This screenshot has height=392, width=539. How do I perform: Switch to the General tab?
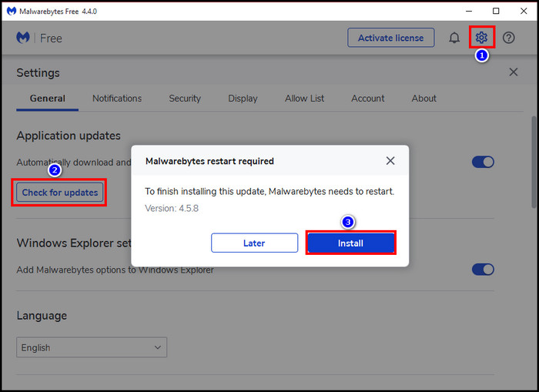click(x=48, y=99)
